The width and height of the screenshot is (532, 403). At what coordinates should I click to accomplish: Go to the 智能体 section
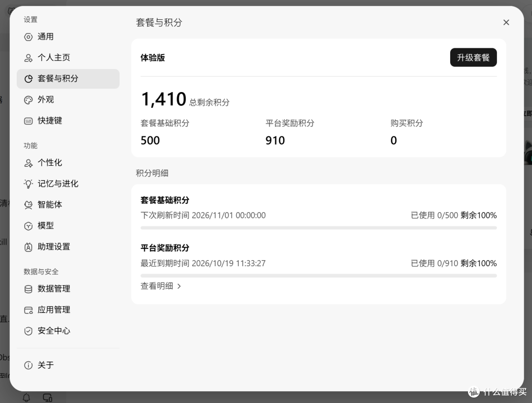(68, 205)
